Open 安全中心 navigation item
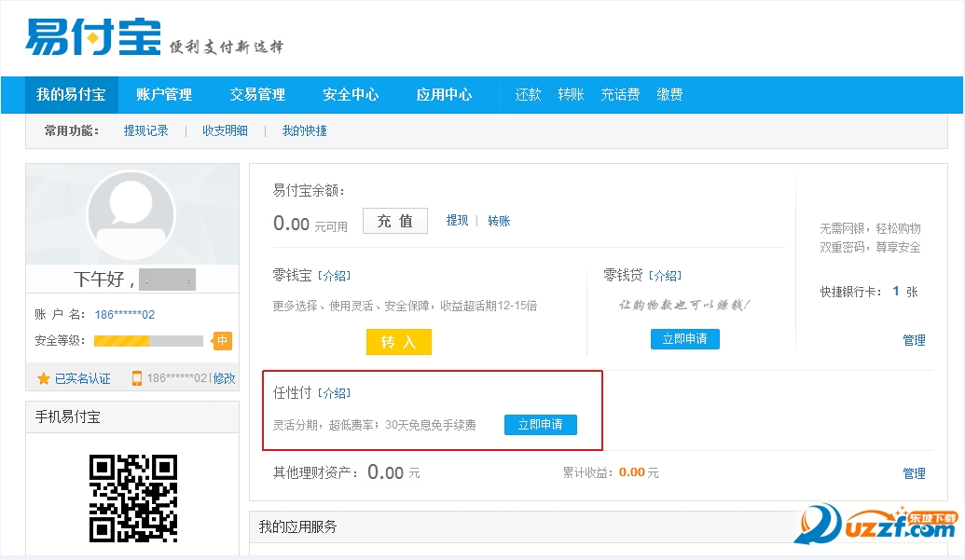 [351, 95]
